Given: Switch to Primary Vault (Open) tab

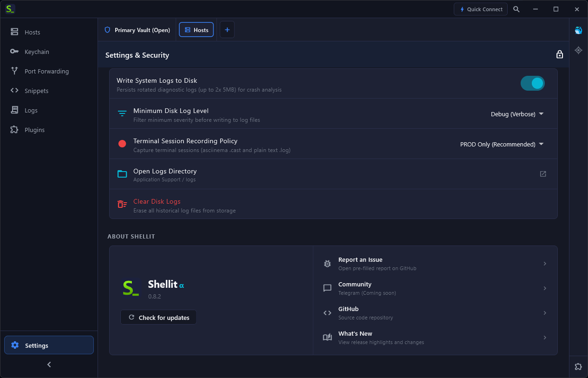Looking at the screenshot, I should point(137,30).
